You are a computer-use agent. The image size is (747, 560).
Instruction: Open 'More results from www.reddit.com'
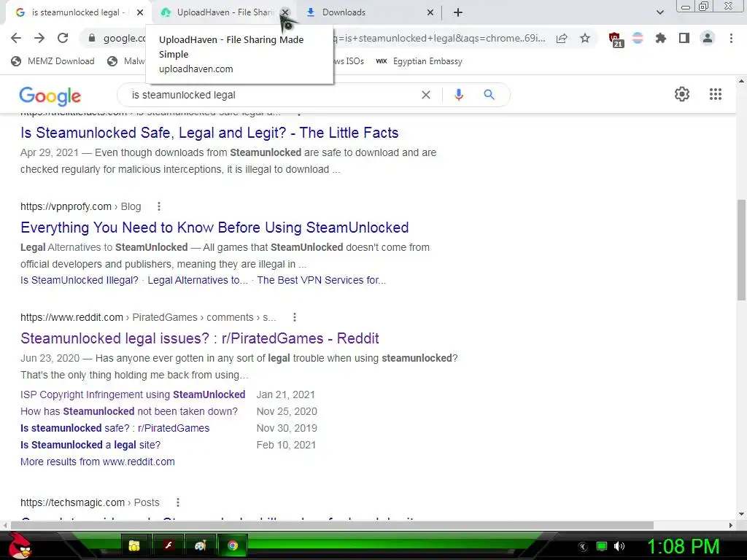(x=98, y=462)
